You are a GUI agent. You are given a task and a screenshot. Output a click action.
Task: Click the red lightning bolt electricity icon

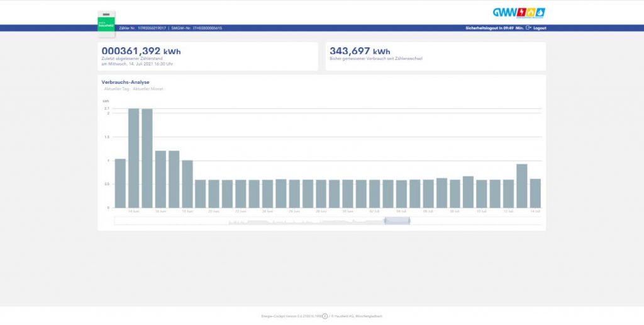(x=521, y=12)
